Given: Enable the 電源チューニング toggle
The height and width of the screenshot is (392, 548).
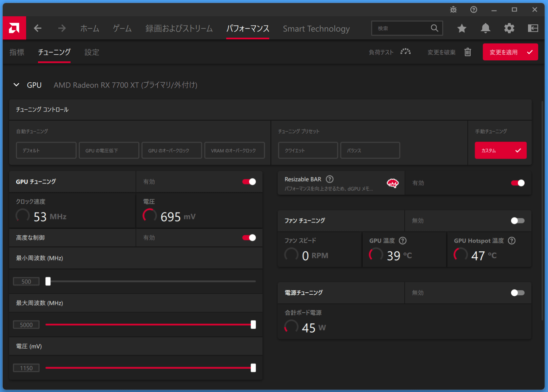Looking at the screenshot, I should [x=518, y=293].
